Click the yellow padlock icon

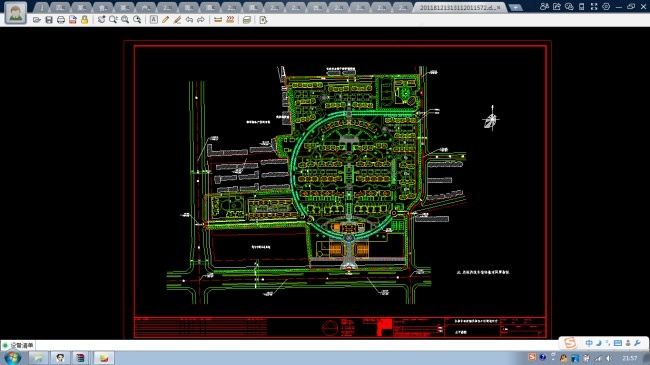[85, 20]
